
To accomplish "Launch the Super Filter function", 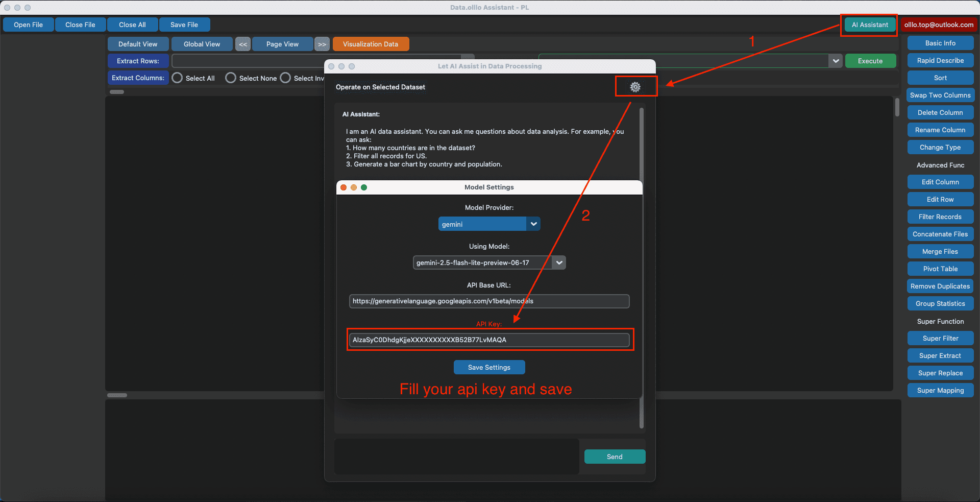I will tap(940, 338).
